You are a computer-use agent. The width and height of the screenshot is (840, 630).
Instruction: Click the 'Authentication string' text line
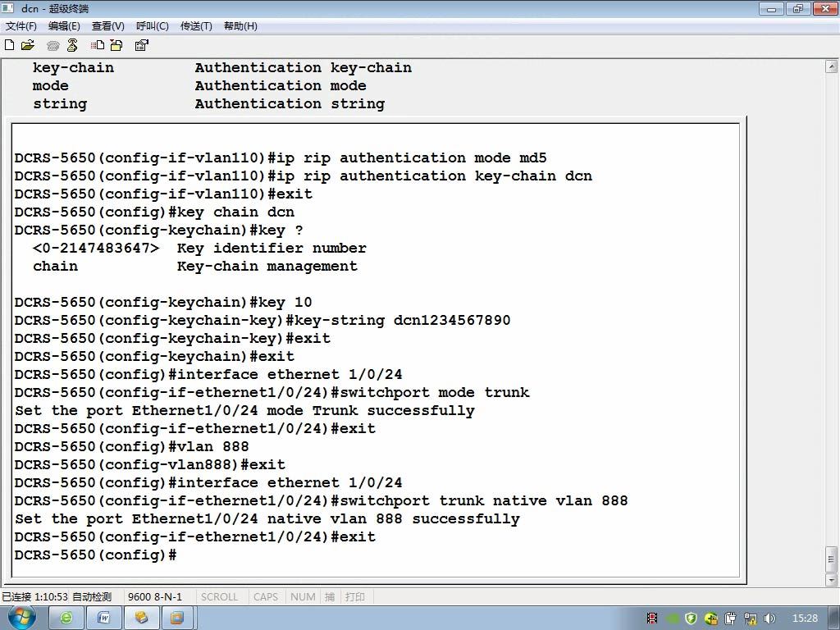pyautogui.click(x=290, y=104)
